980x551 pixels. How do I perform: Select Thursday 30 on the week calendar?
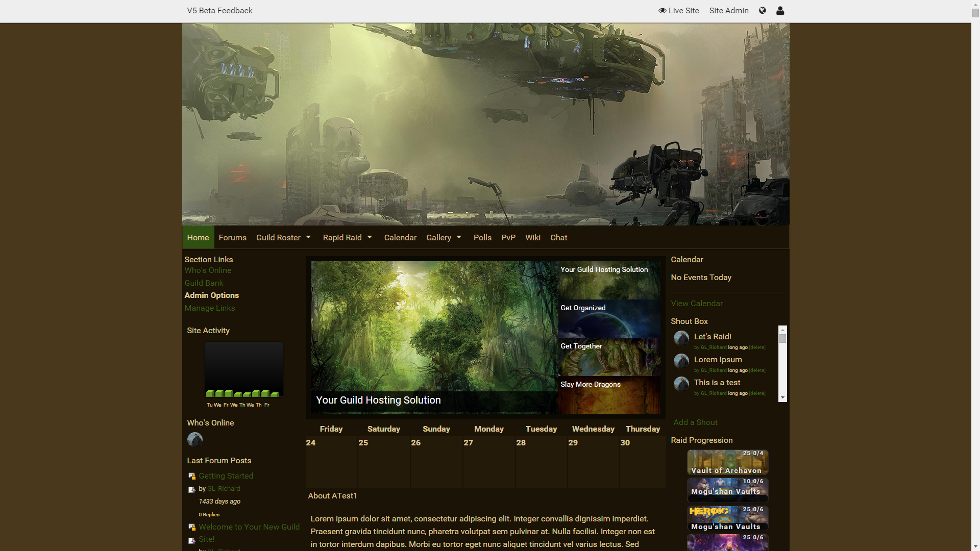click(643, 462)
